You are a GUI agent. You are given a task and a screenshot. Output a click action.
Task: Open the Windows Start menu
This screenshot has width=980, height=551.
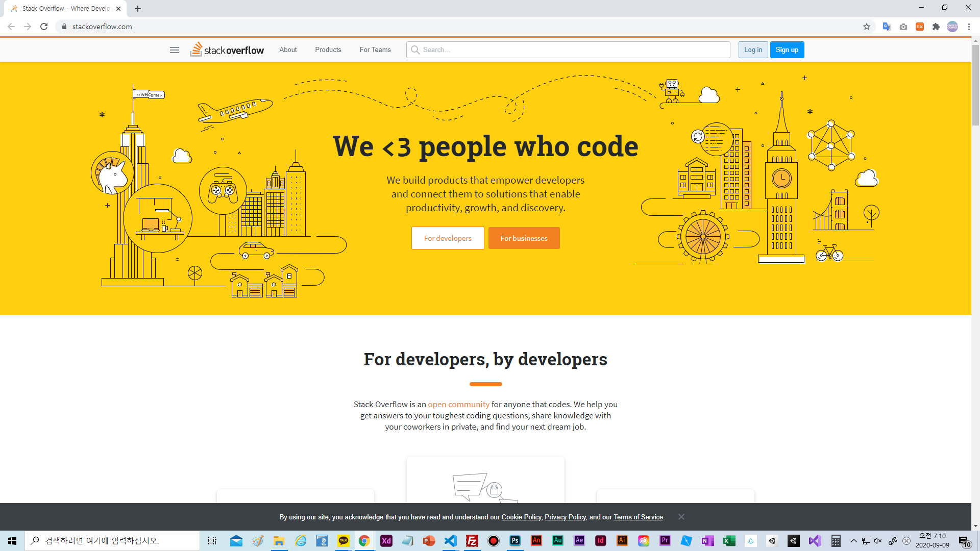[12, 541]
